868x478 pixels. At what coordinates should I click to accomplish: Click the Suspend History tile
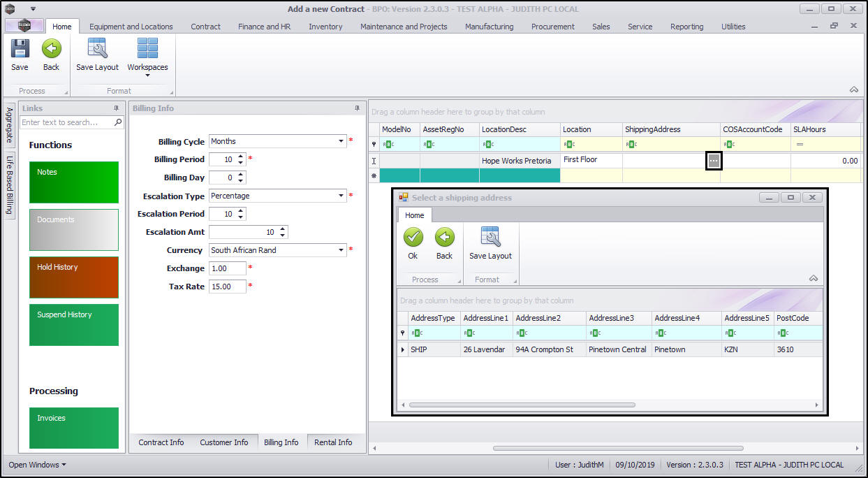point(74,325)
